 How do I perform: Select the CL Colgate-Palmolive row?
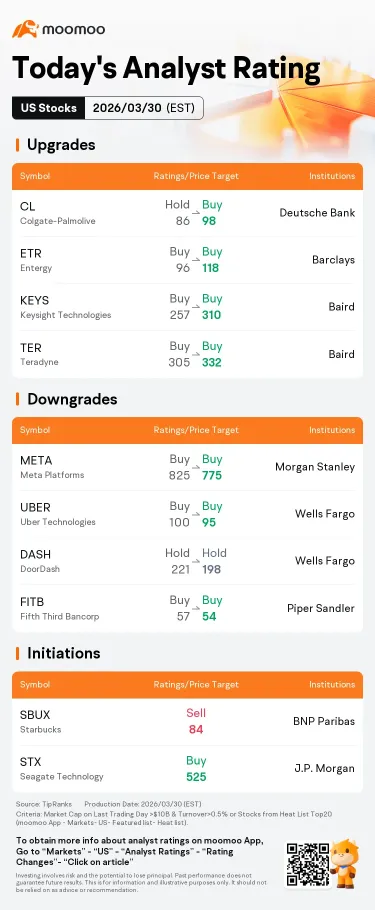(x=188, y=213)
